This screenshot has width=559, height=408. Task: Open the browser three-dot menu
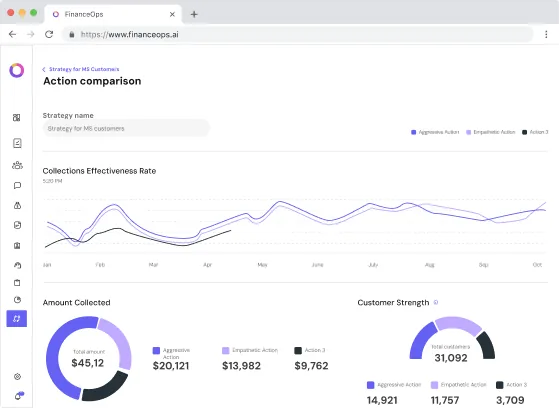(x=546, y=34)
